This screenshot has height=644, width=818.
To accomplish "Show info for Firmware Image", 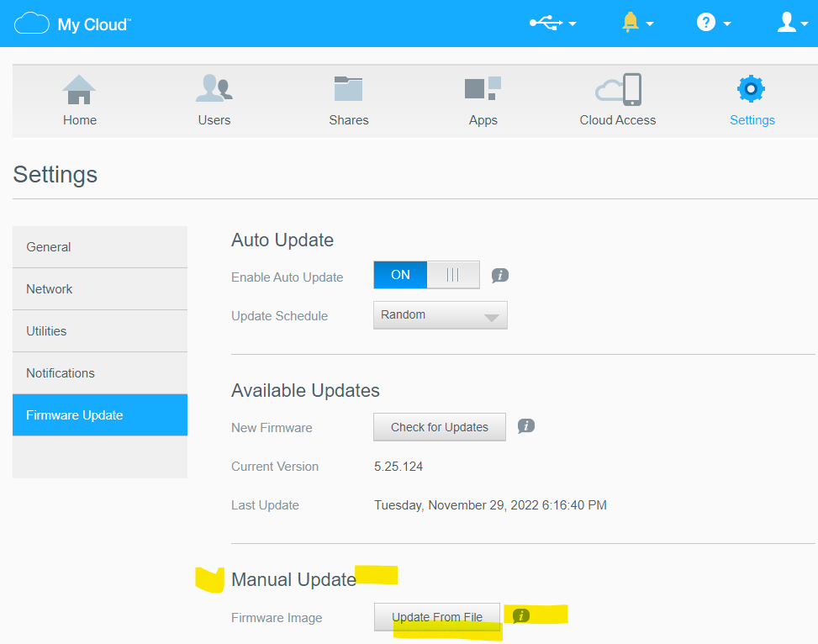I will 520,615.
